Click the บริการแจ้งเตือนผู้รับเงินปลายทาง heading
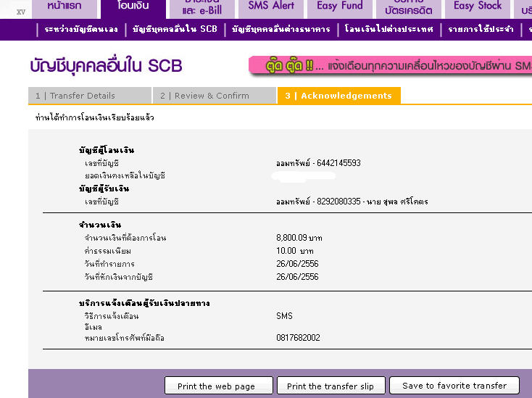 click(144, 303)
